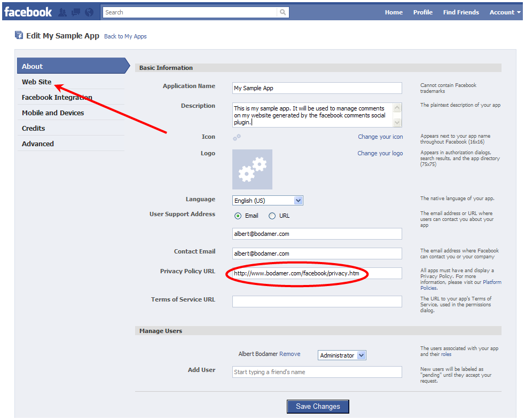Open messages icon in header
The image size is (525, 420).
76,12
